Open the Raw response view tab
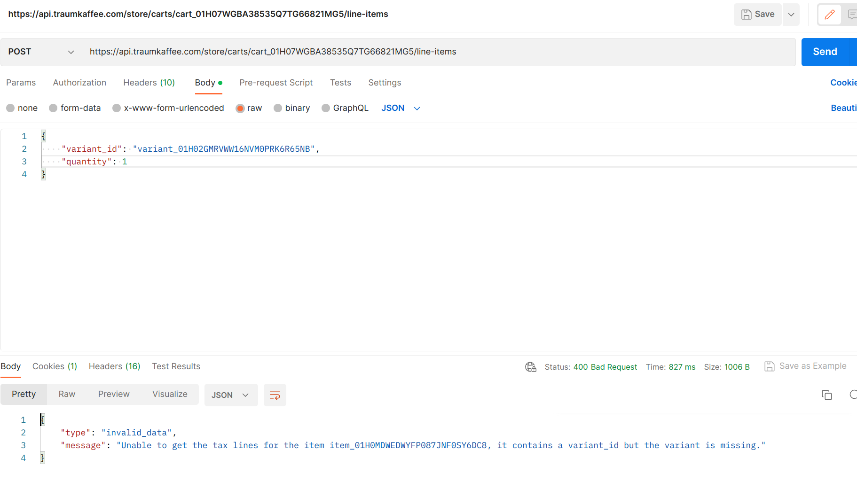 [x=66, y=394]
